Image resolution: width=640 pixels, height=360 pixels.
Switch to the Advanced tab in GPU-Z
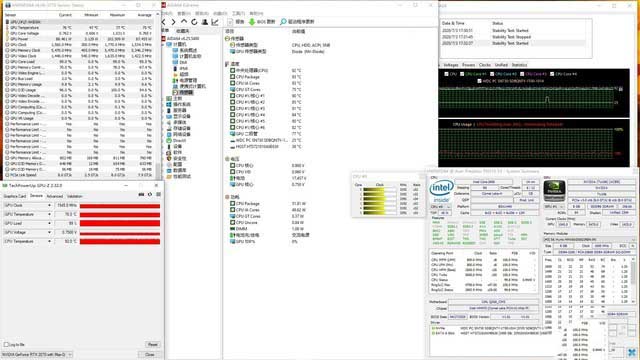pos(55,196)
